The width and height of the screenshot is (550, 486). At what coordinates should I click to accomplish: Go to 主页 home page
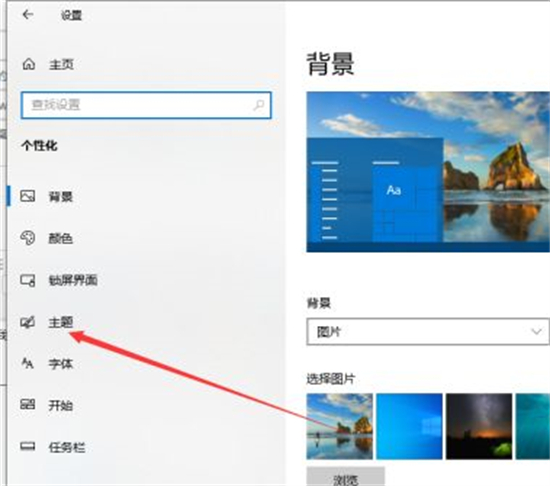pos(61,65)
